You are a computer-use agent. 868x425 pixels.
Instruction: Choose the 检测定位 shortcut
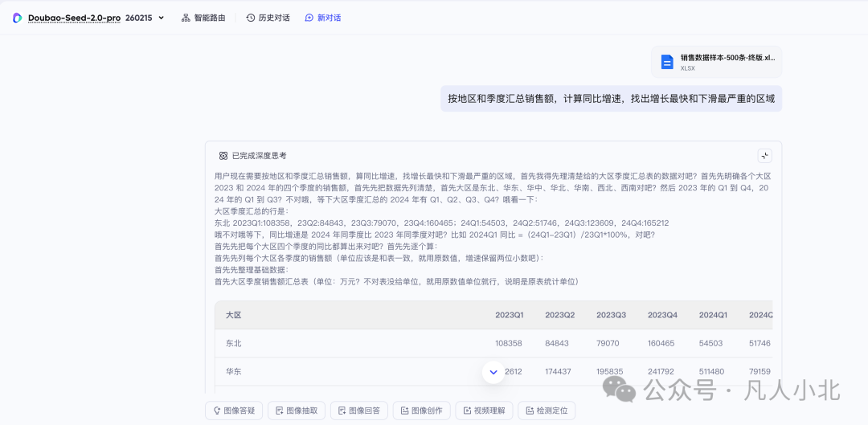tap(547, 411)
